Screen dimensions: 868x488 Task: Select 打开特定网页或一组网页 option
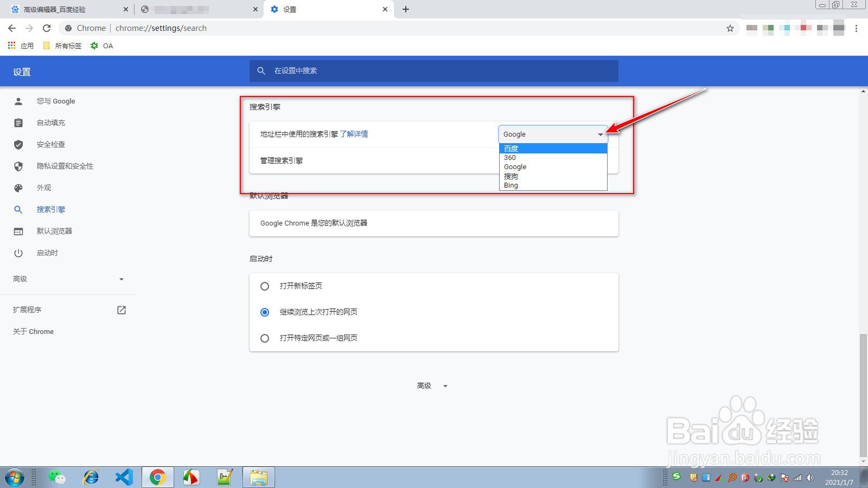(265, 338)
